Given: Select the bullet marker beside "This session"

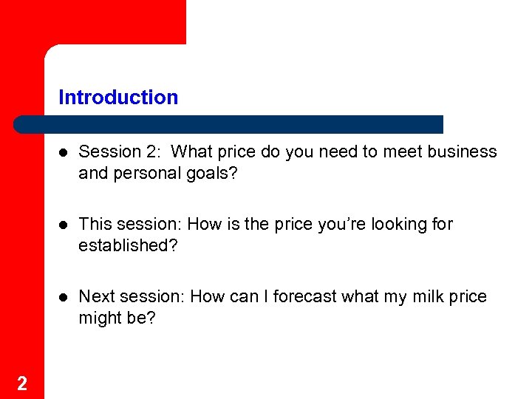Looking at the screenshot, I should pyautogui.click(x=64, y=225).
